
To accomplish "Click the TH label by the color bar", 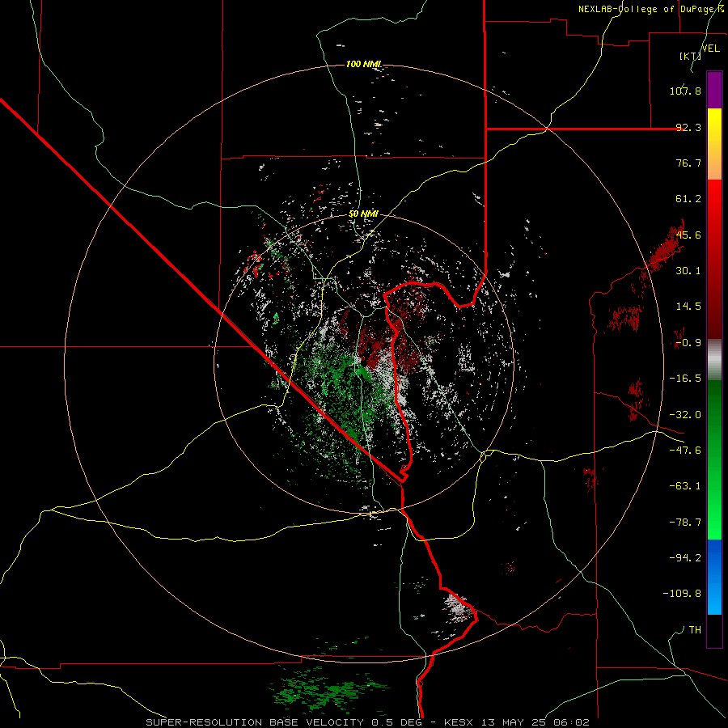I will [695, 630].
